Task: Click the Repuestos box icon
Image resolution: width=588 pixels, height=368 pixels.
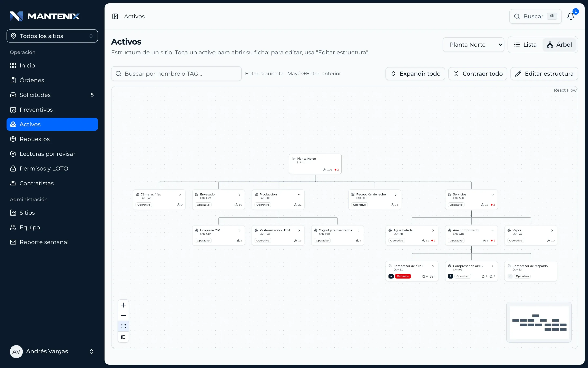Action: pos(13,139)
